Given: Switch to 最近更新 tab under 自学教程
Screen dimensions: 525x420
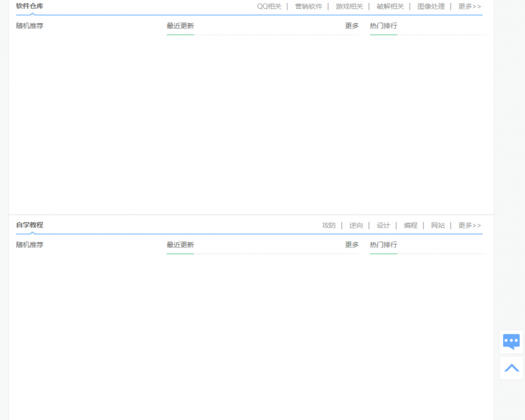Looking at the screenshot, I should (180, 245).
